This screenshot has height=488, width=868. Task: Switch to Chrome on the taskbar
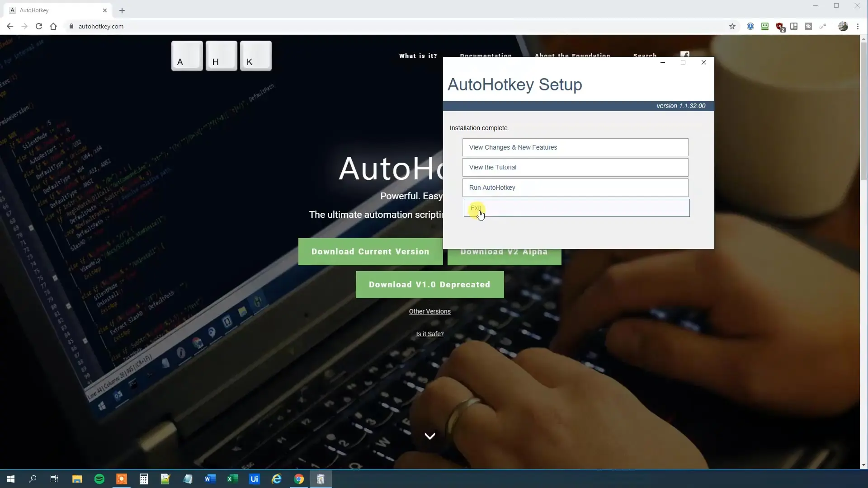(x=299, y=479)
